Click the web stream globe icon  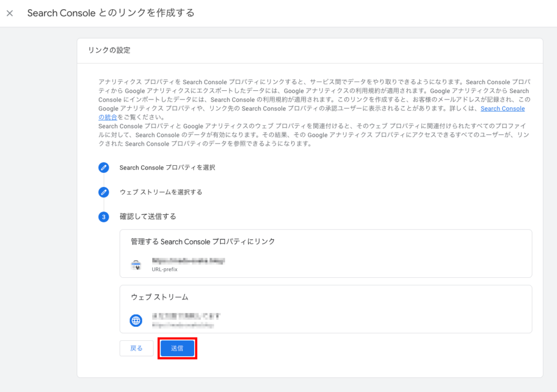point(135,321)
